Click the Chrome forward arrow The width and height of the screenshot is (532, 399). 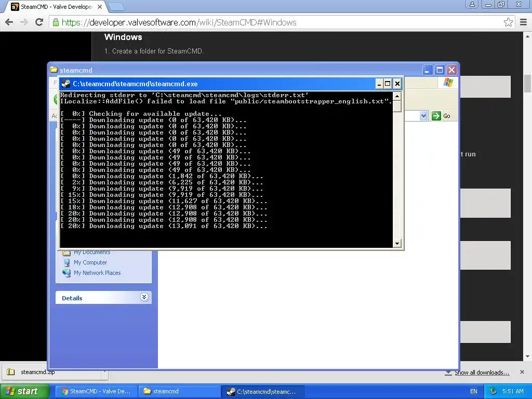24,22
